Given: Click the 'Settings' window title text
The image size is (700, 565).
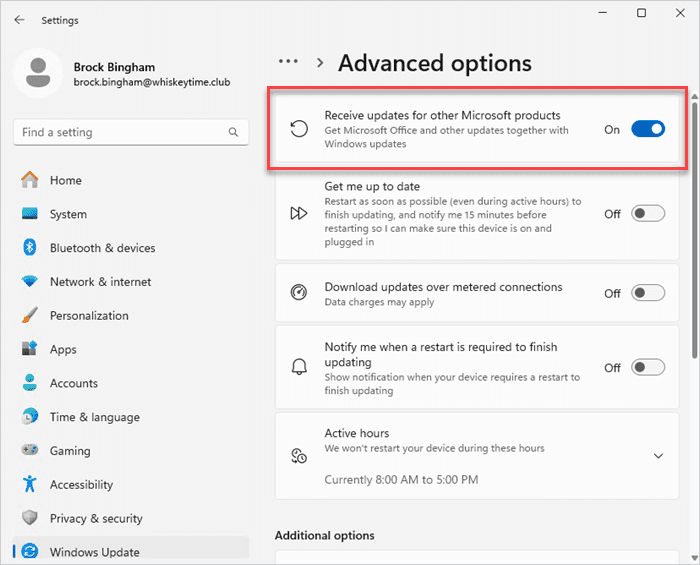Looking at the screenshot, I should point(60,20).
